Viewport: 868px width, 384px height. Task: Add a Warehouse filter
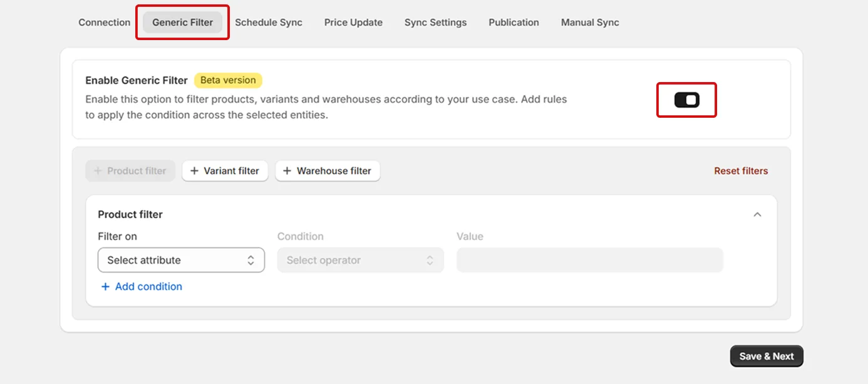point(328,171)
